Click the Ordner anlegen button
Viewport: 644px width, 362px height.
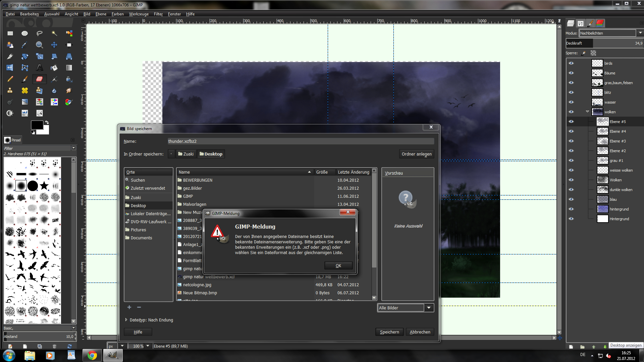pyautogui.click(x=417, y=154)
